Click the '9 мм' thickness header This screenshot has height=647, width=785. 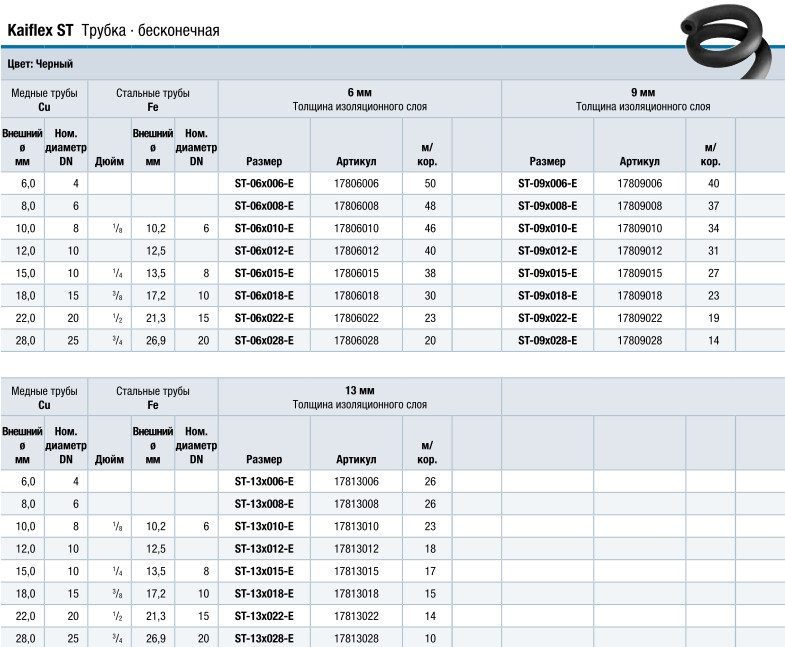coord(643,93)
